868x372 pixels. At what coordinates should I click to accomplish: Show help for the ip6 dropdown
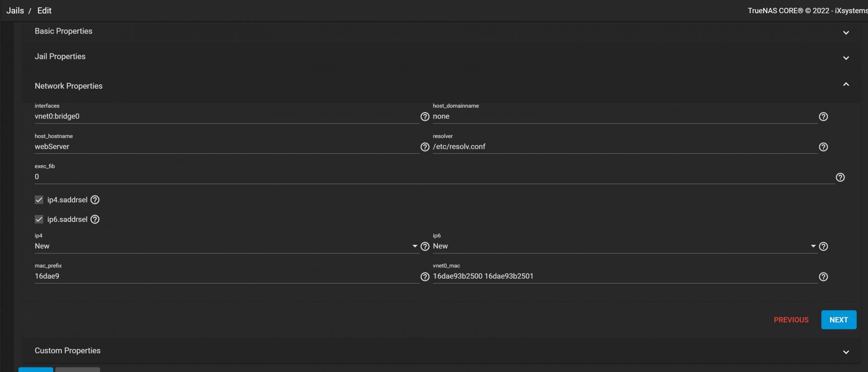(823, 247)
